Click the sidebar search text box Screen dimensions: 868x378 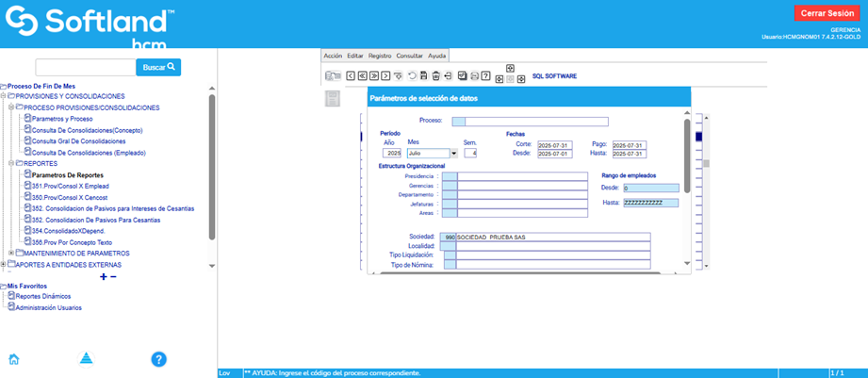point(86,67)
